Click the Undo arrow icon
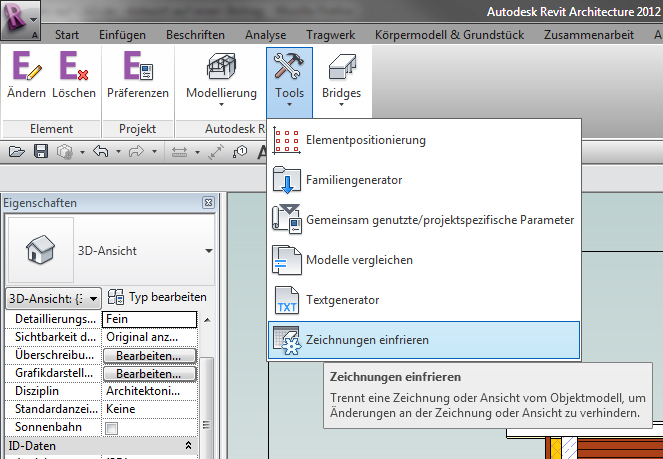The width and height of the screenshot is (663, 459). click(x=101, y=151)
